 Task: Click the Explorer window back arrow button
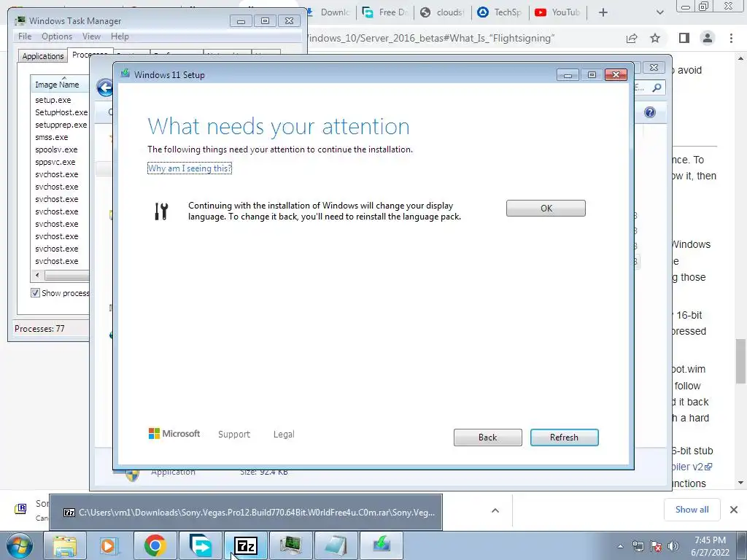[x=105, y=87]
